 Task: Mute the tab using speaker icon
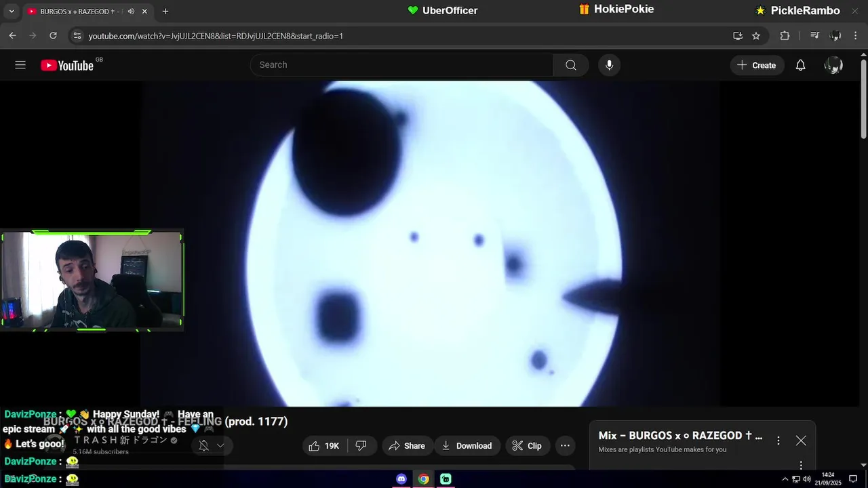click(x=131, y=12)
